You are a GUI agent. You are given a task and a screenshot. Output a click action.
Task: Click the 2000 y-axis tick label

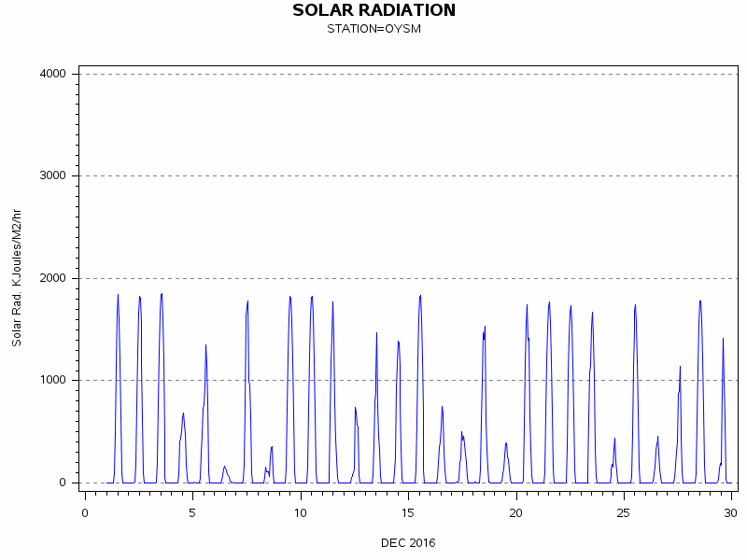tap(52, 278)
